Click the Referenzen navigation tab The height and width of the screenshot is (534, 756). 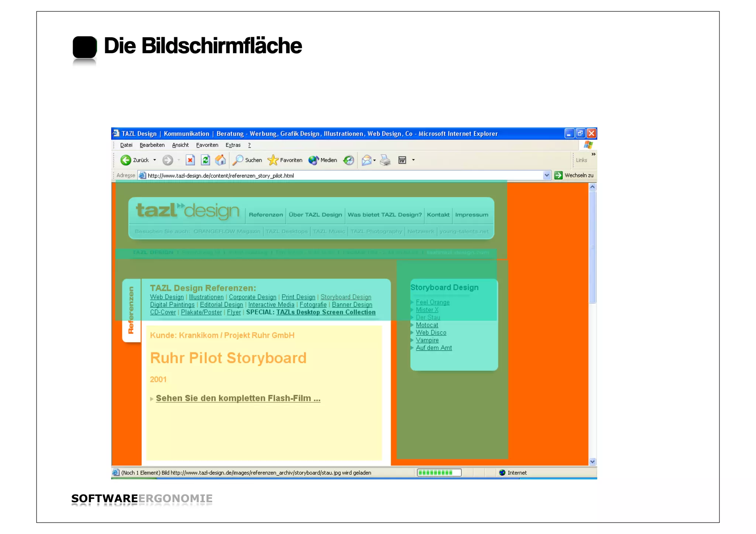click(266, 215)
